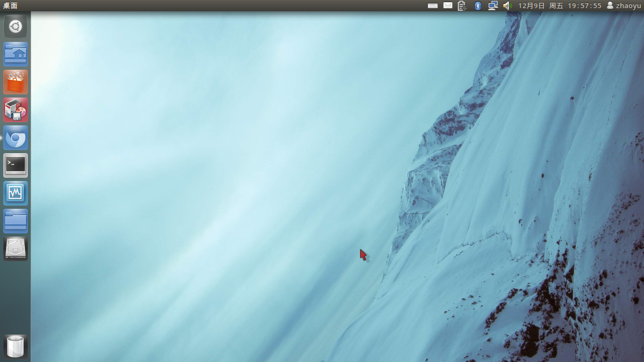Click the 桌面 title in the top panel
644x362 pixels.
10,6
